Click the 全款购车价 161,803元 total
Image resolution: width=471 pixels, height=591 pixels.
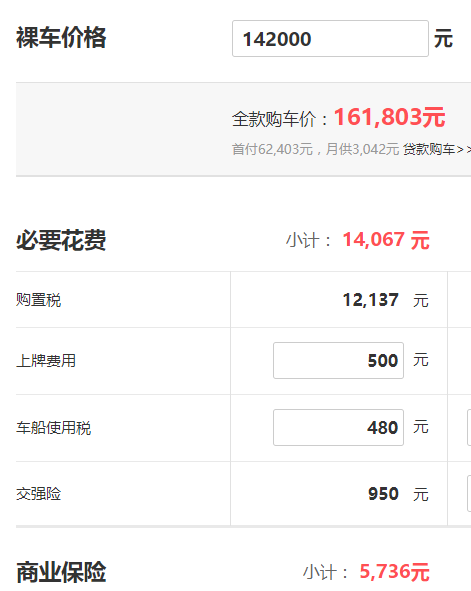pos(389,117)
